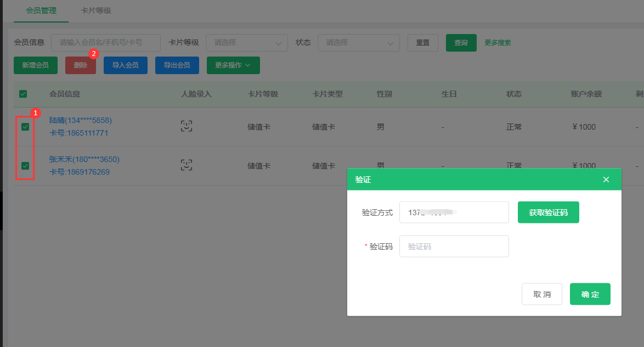The height and width of the screenshot is (347, 644).
Task: Uncheck the checkbox on 张禾禾's row
Action: pyautogui.click(x=25, y=165)
